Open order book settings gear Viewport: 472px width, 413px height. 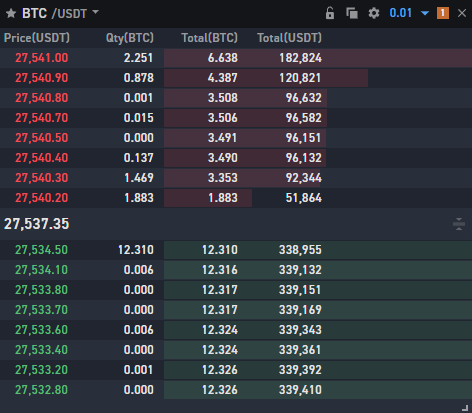click(374, 13)
